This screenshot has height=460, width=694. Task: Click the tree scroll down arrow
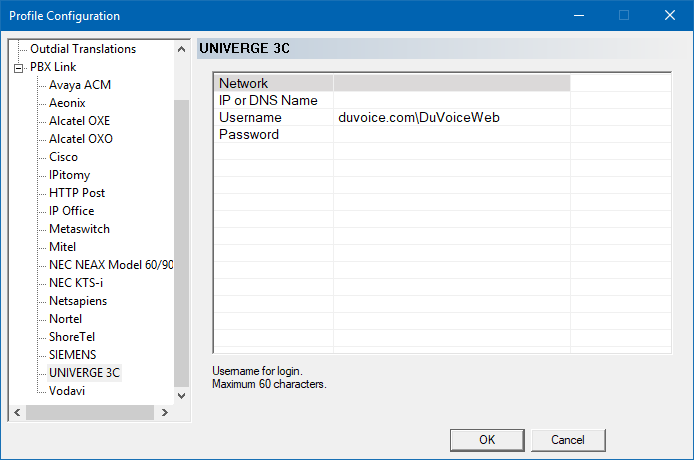point(181,395)
